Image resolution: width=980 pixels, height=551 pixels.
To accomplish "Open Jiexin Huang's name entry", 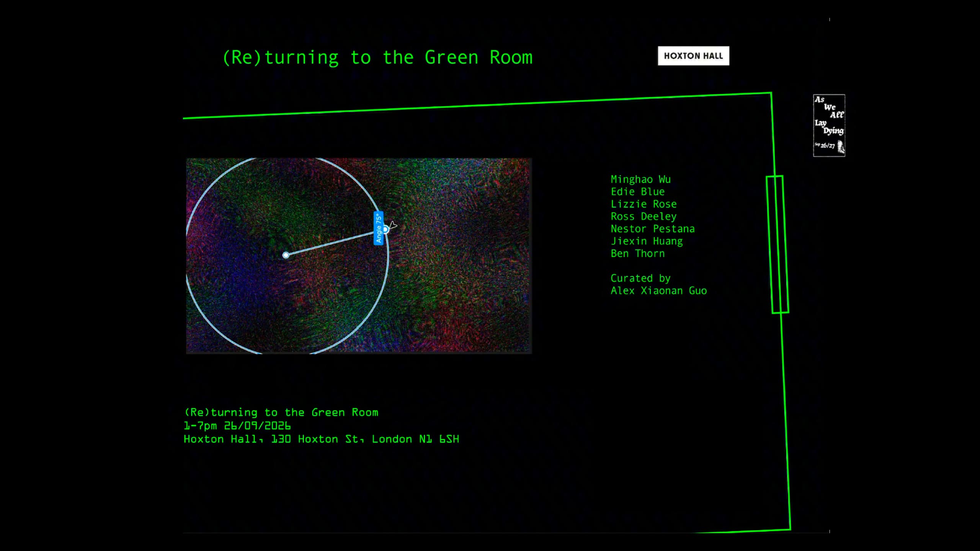I will (647, 241).
